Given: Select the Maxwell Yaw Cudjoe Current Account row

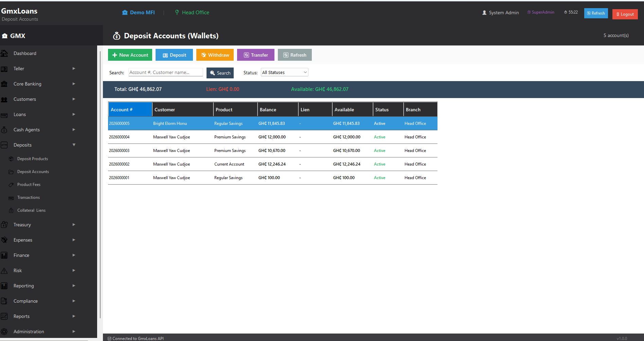Looking at the screenshot, I should click(273, 164).
